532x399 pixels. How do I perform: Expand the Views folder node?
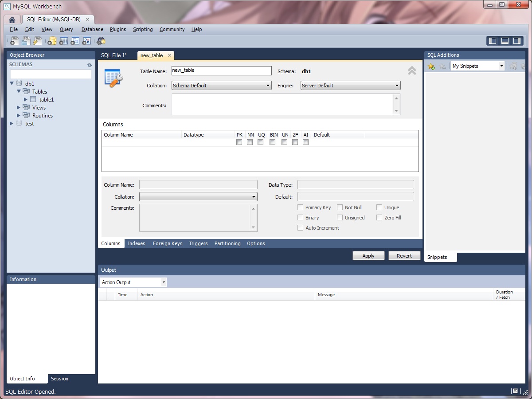coord(19,107)
